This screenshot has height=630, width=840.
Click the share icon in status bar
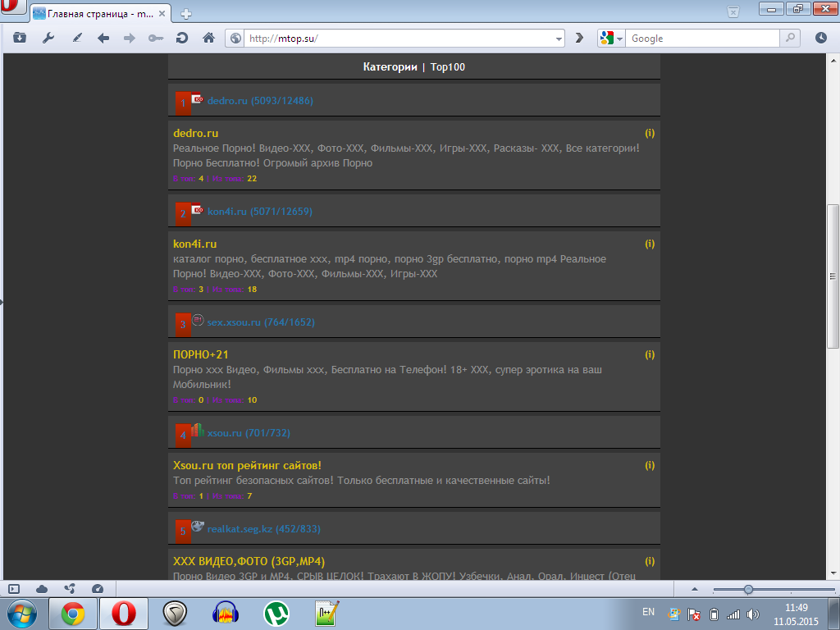click(70, 589)
